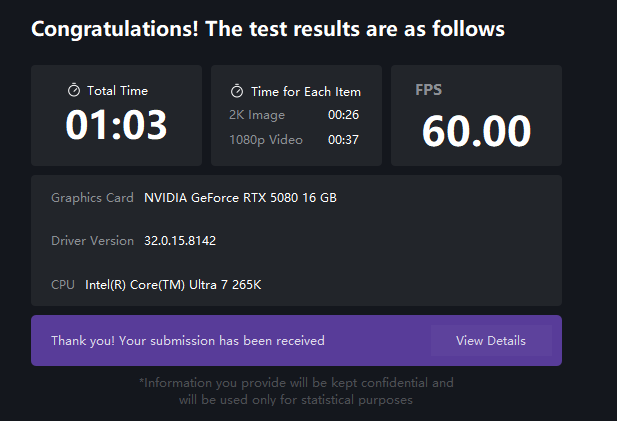Click the 00:26 time value
This screenshot has width=617, height=421.
tap(343, 115)
